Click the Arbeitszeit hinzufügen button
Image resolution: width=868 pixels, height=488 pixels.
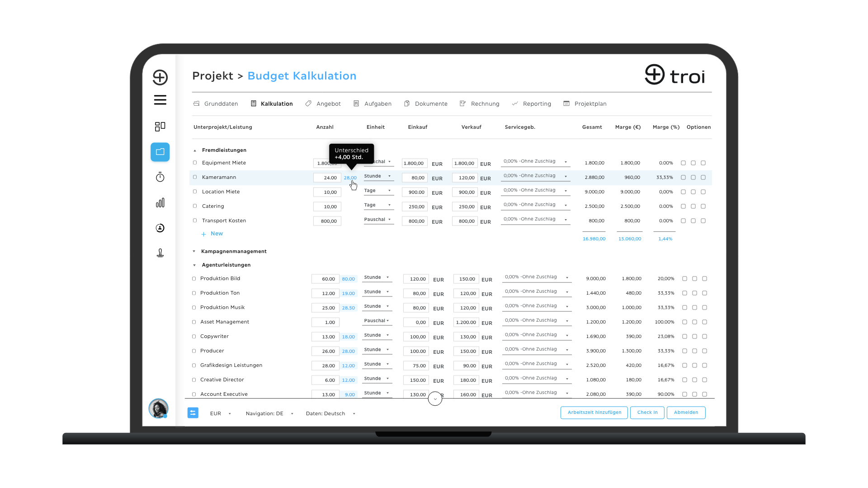coord(594,413)
